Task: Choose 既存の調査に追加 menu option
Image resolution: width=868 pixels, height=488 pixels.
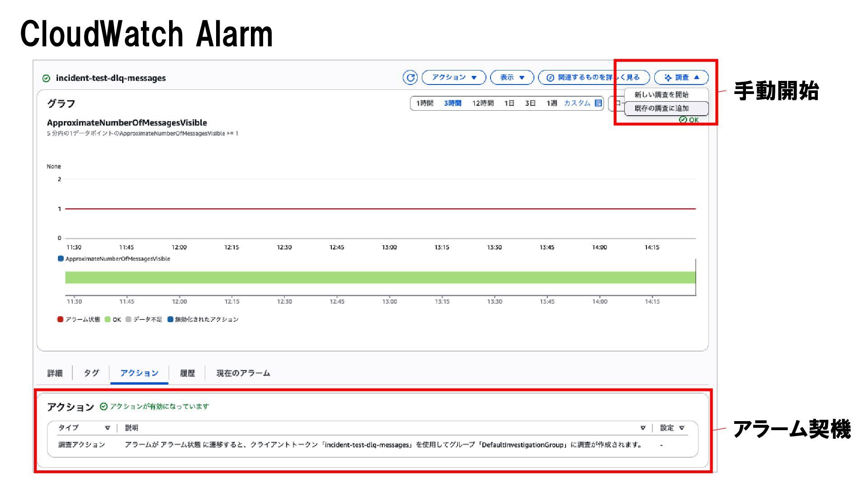Action: (x=661, y=108)
